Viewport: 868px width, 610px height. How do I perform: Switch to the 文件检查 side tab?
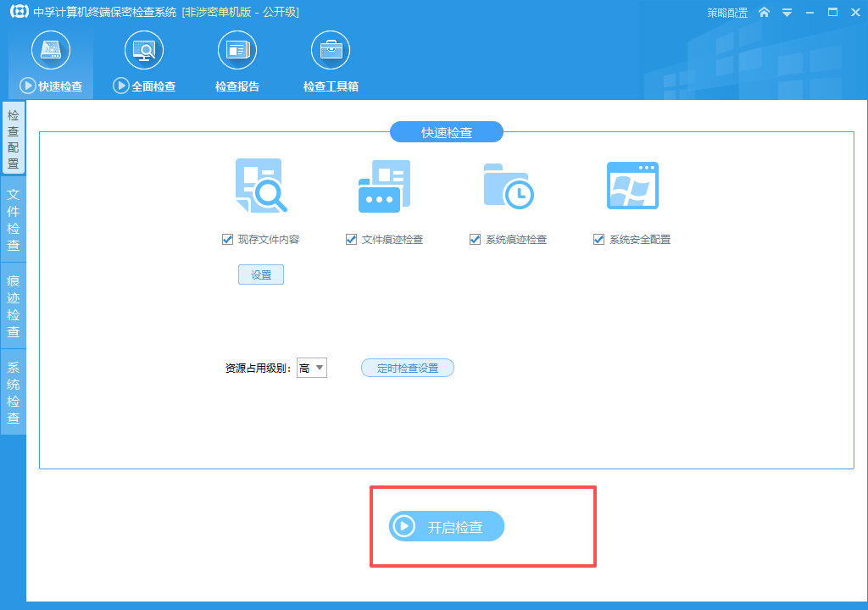[x=14, y=219]
